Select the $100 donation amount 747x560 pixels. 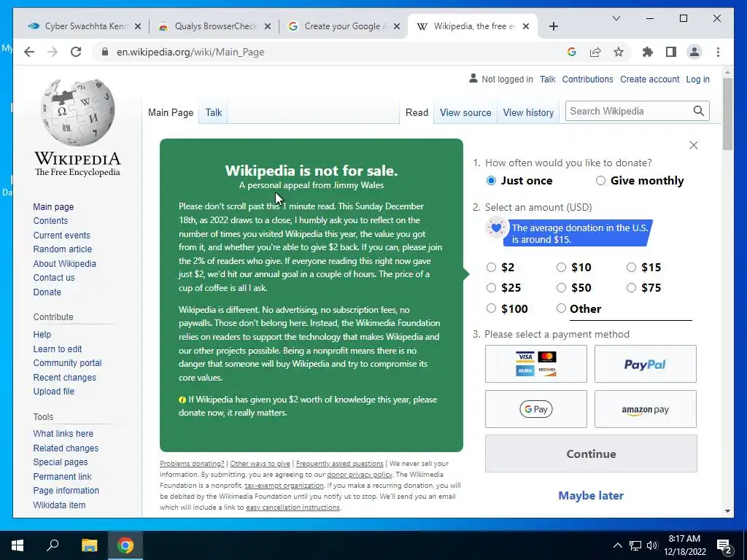click(491, 308)
